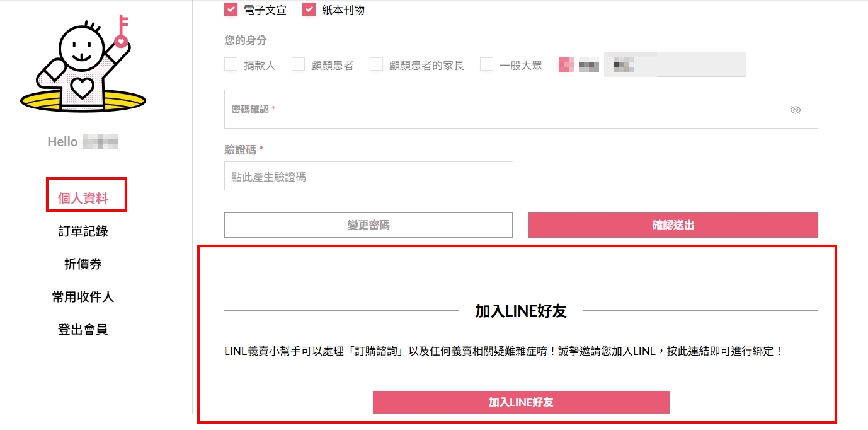Submit the form with 確認送出

click(673, 225)
